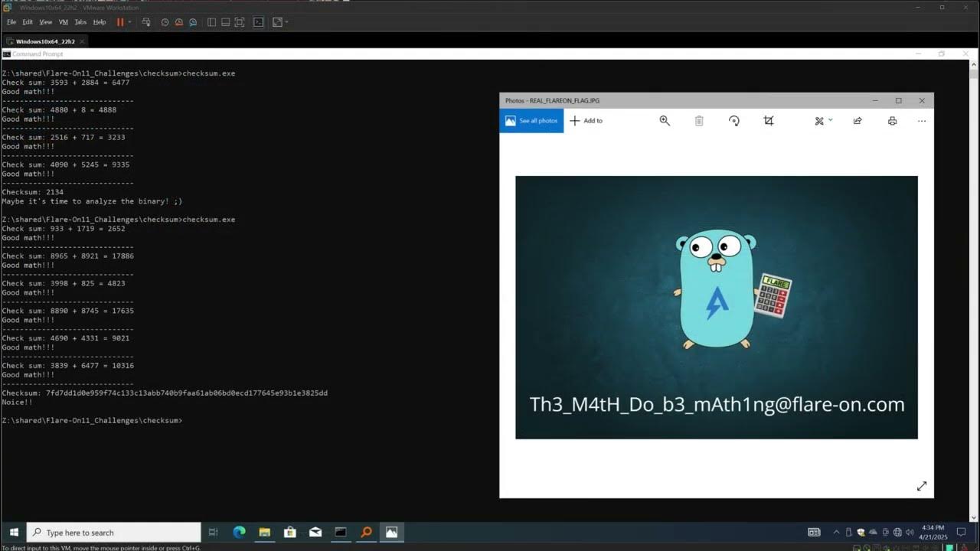Click the Take Snapshot clock icon
This screenshot has width=980, height=551.
point(165,22)
